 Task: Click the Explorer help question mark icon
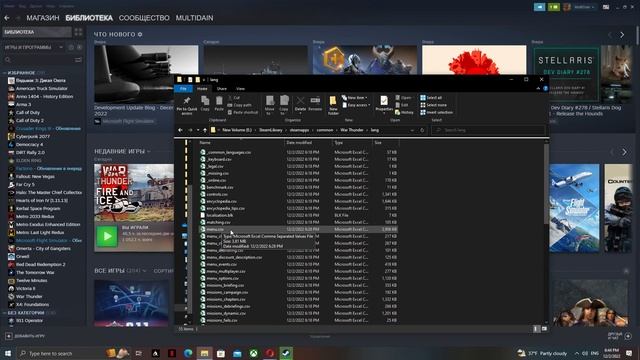click(x=545, y=89)
